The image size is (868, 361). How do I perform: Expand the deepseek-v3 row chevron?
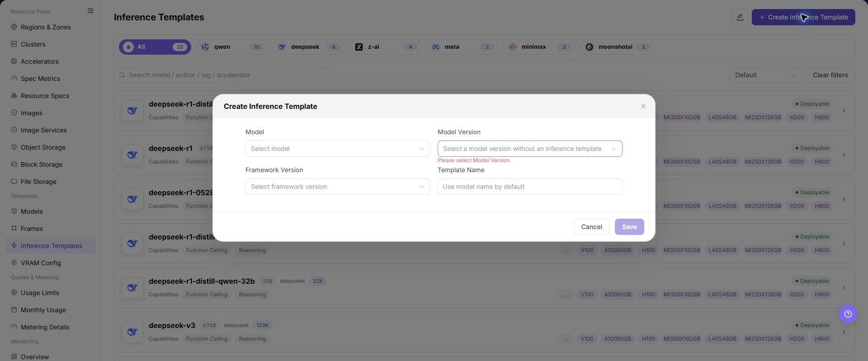point(844,332)
